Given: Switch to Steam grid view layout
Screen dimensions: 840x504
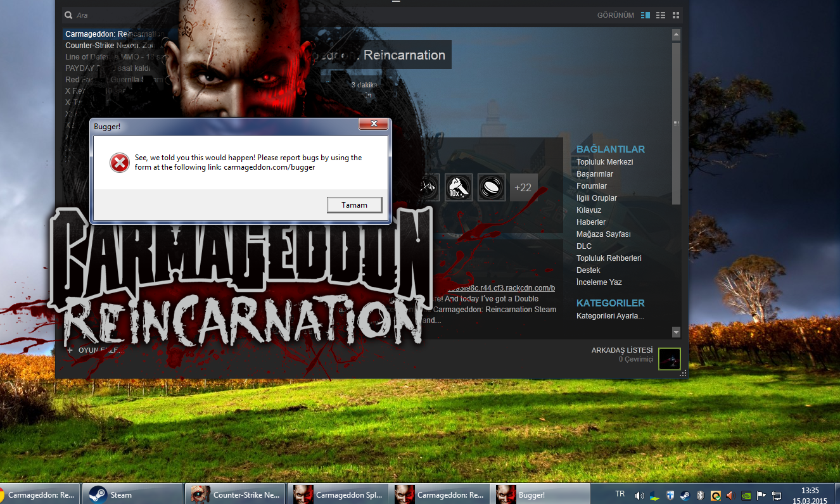Looking at the screenshot, I should 676,15.
